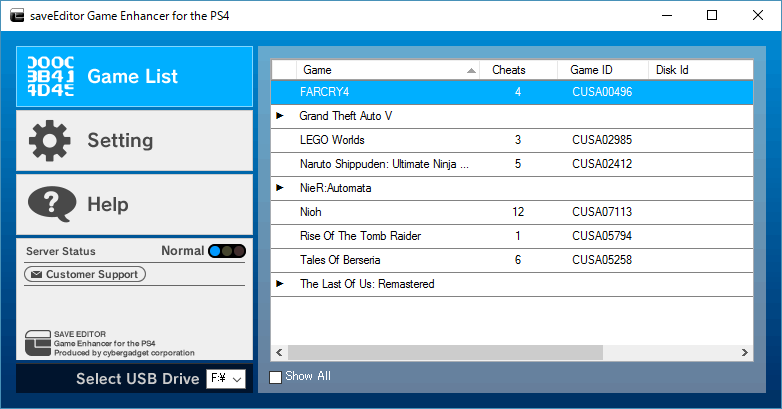
Task: Click the Game ID column header
Action: point(591,70)
